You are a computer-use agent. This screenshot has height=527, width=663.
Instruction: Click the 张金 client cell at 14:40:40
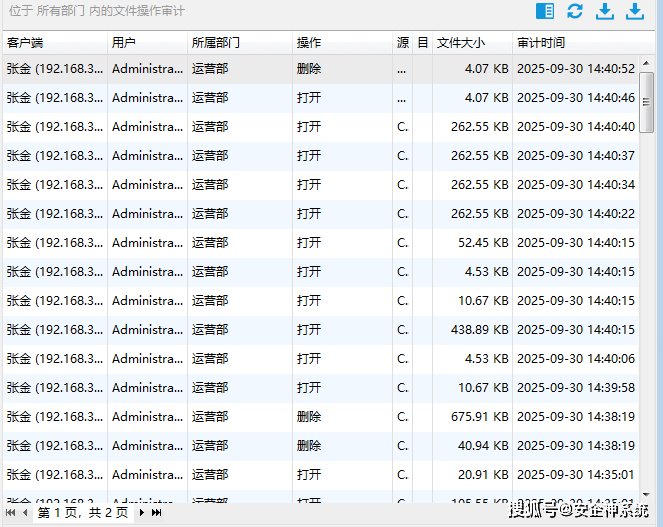point(55,127)
